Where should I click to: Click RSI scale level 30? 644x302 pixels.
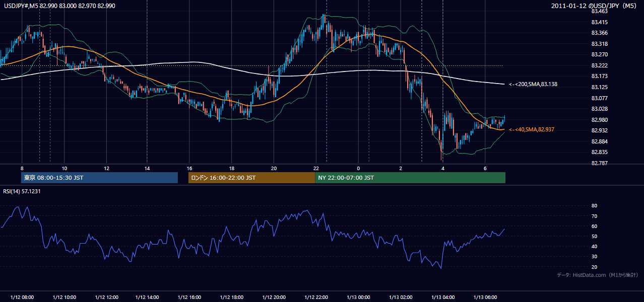[594, 257]
